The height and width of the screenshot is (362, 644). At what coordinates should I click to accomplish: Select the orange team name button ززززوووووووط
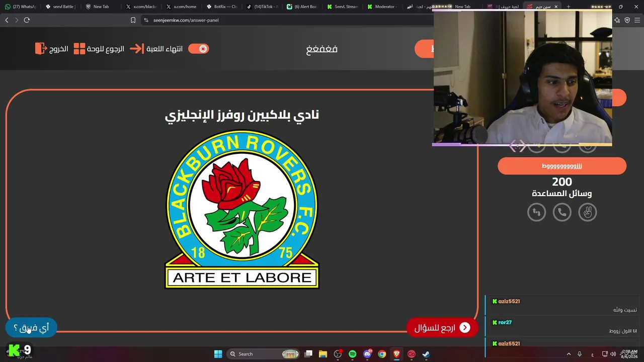point(562,166)
